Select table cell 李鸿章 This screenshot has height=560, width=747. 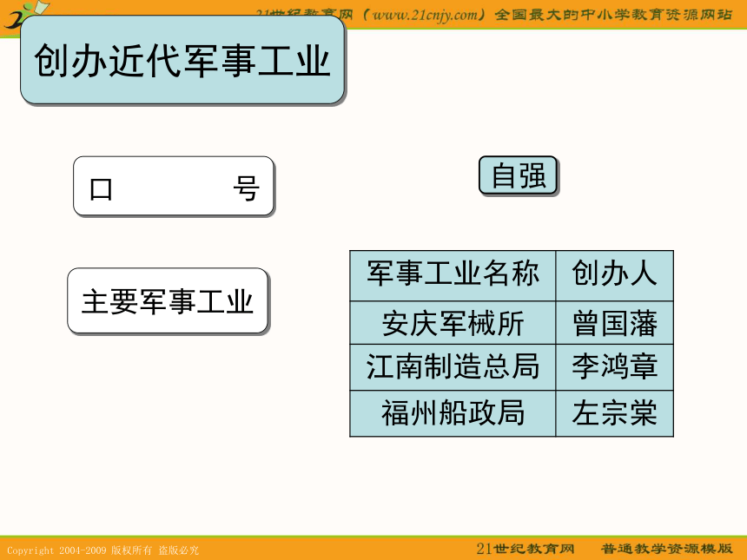(615, 367)
